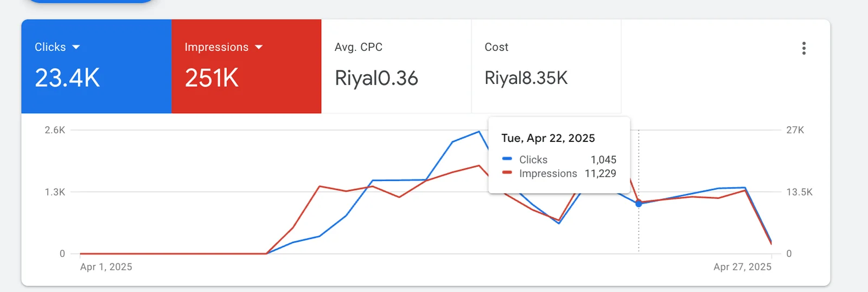The height and width of the screenshot is (292, 868).
Task: Select the Avg. CPC metric tile
Action: 396,66
